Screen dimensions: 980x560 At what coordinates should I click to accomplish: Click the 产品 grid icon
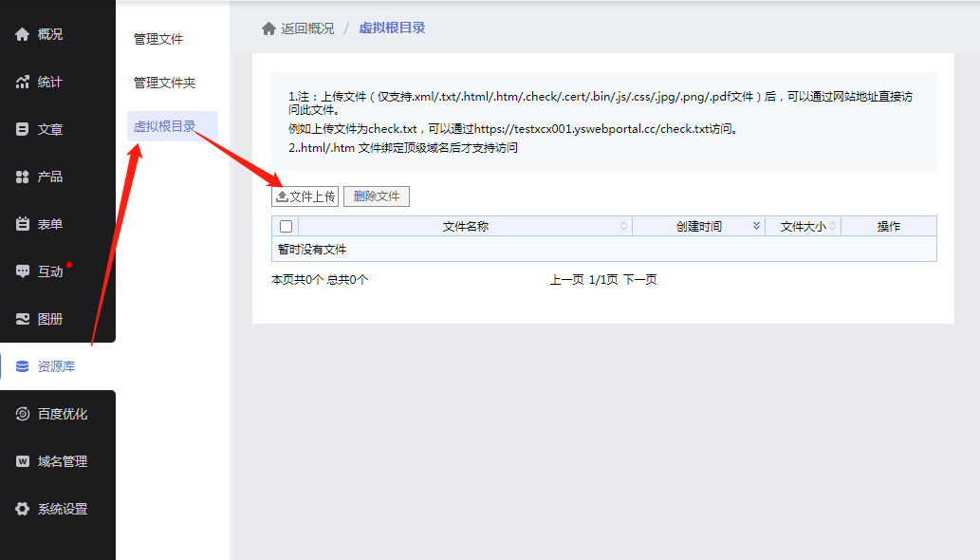pos(23,177)
